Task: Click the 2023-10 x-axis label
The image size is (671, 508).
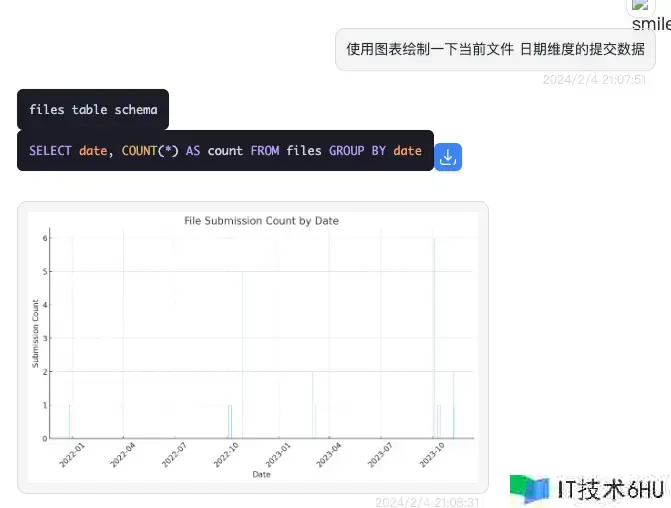Action: click(432, 455)
